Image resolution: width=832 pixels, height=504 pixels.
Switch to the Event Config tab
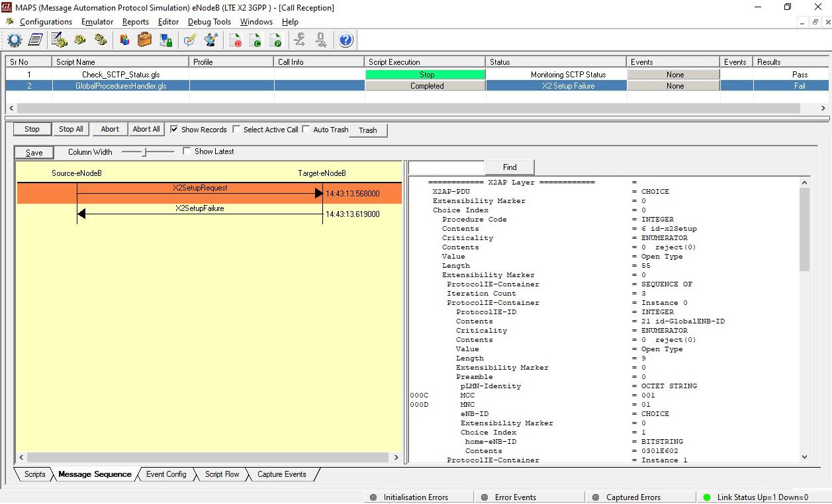166,474
